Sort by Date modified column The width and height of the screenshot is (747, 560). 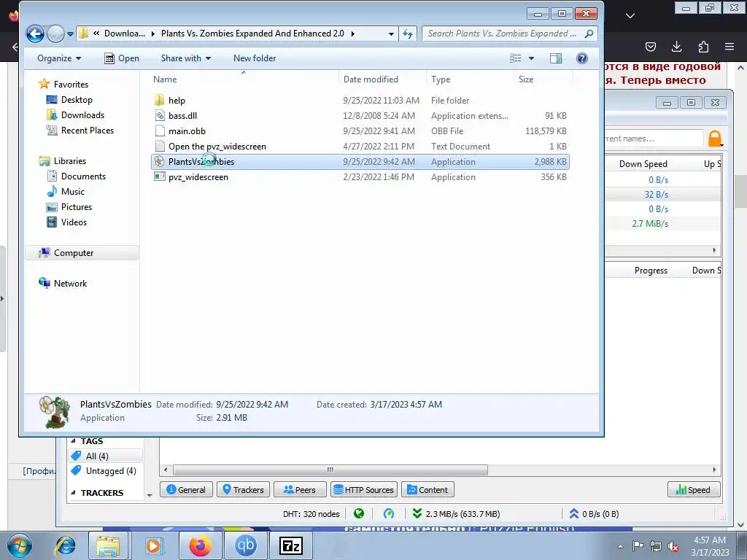382,79
